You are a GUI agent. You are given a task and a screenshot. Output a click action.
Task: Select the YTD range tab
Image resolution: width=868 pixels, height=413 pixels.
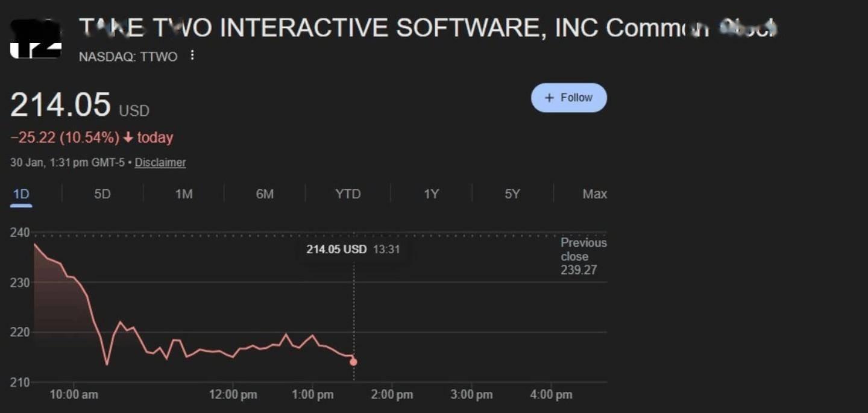[348, 194]
